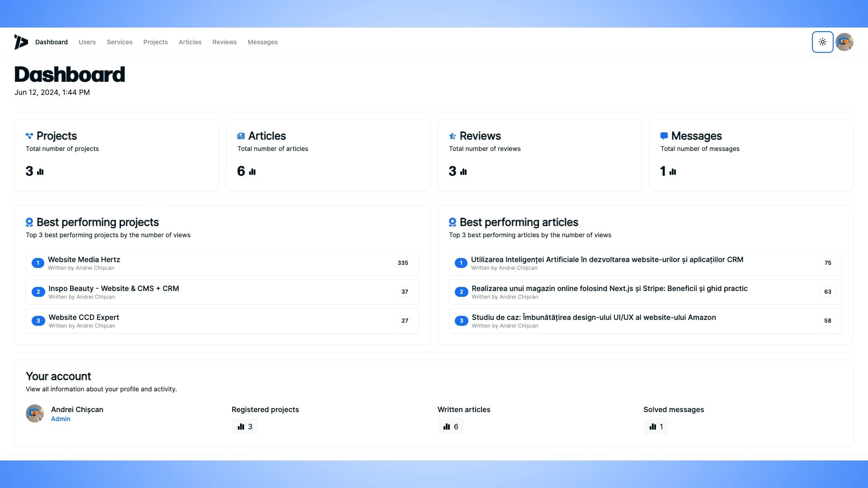The width and height of the screenshot is (868, 488).
Task: Toggle theme using the sun toggle button
Action: (x=821, y=42)
